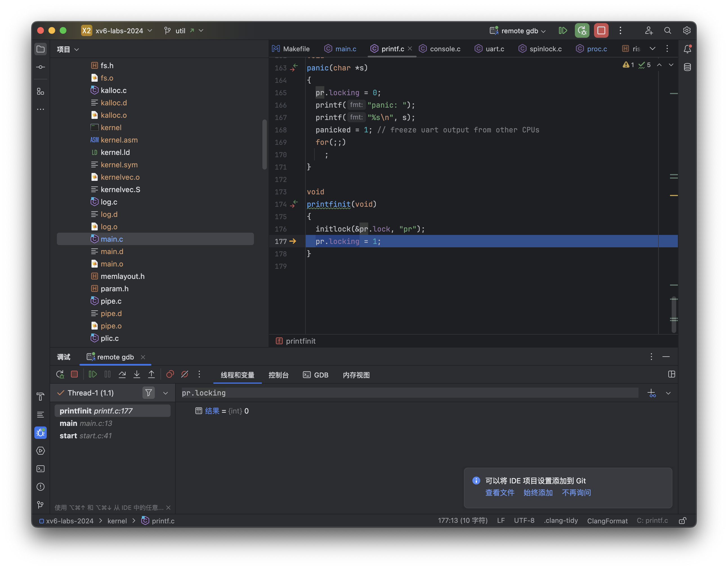Select kernel.ld in project tree

pyautogui.click(x=115, y=152)
